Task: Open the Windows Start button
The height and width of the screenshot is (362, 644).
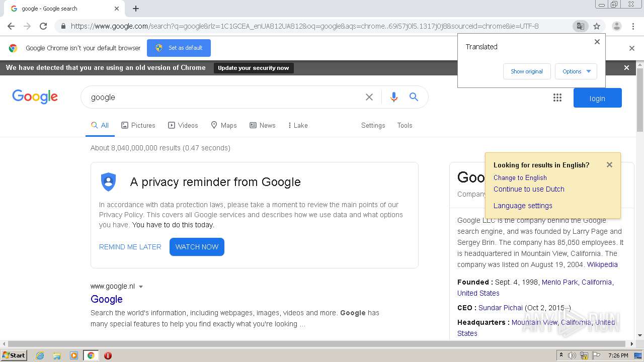Action: point(14,355)
